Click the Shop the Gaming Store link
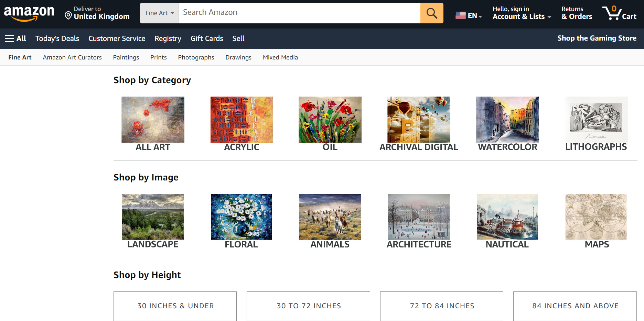This screenshot has width=644, height=321. click(597, 38)
